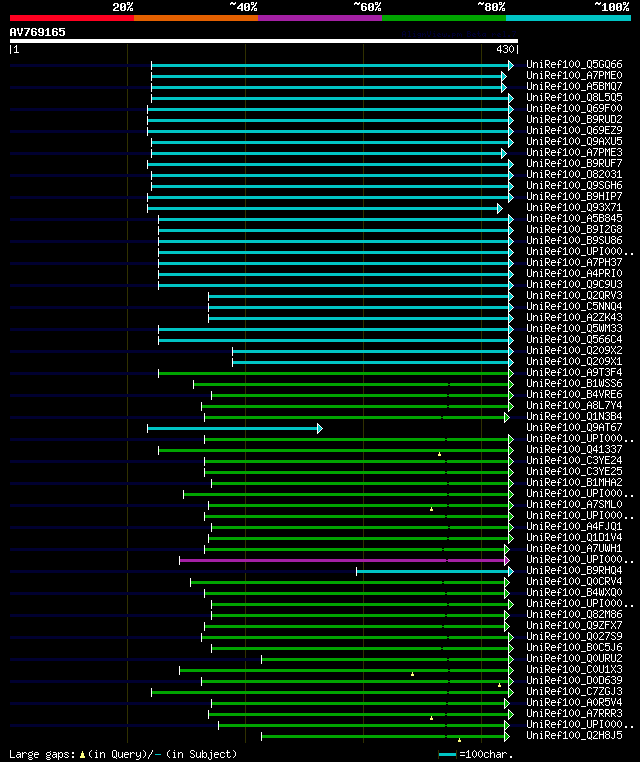The width and height of the screenshot is (640, 762).
Task: Click the Large gaps legend text
Action: 123,754
